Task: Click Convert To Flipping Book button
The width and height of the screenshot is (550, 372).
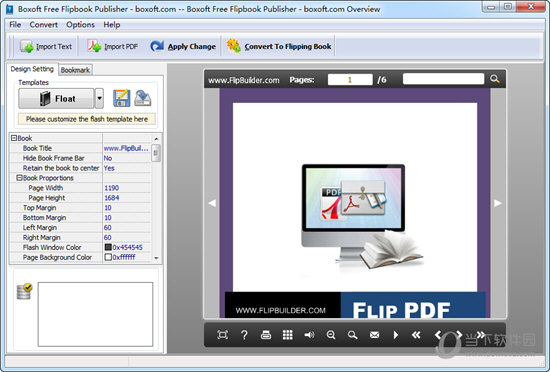Action: coord(279,46)
